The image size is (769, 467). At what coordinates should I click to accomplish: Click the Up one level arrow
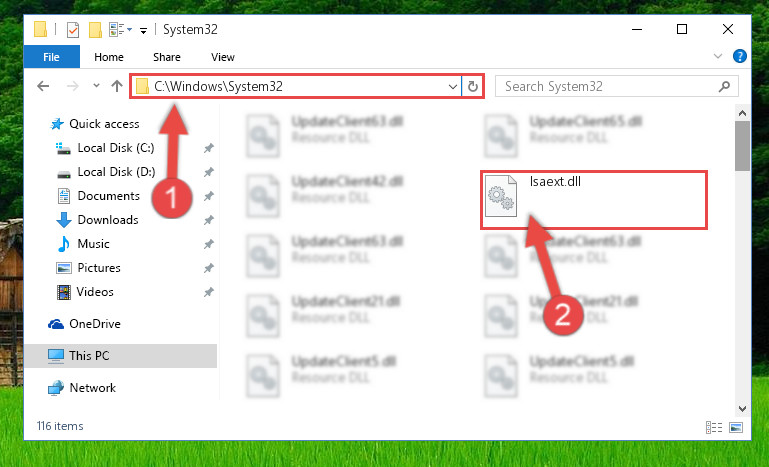coord(117,86)
